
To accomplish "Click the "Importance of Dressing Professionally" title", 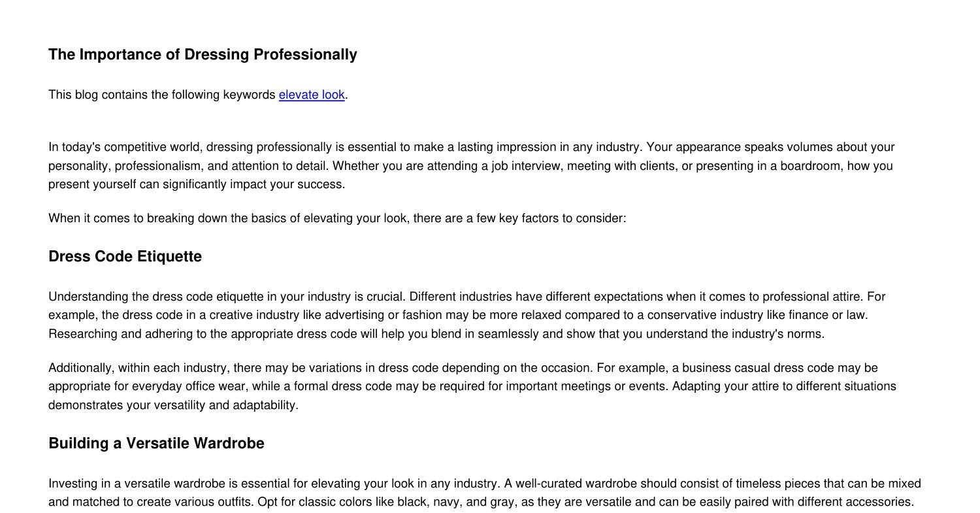I will tap(203, 54).
